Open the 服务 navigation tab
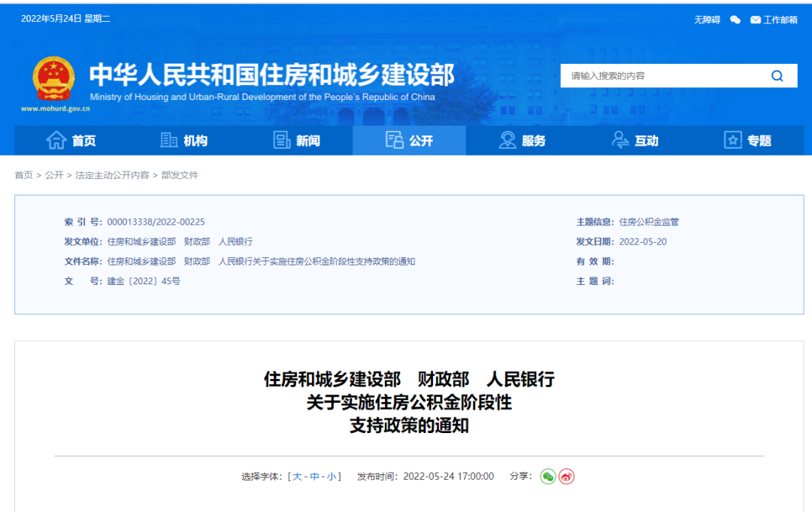This screenshot has width=812, height=512. (522, 141)
